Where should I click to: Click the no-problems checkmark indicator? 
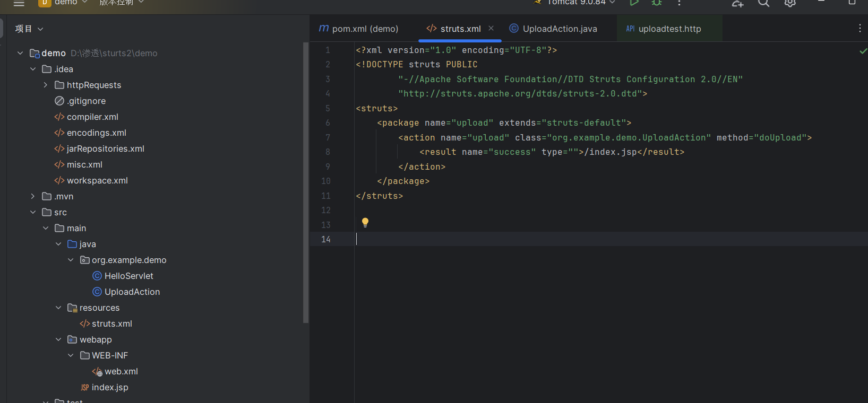click(x=863, y=51)
